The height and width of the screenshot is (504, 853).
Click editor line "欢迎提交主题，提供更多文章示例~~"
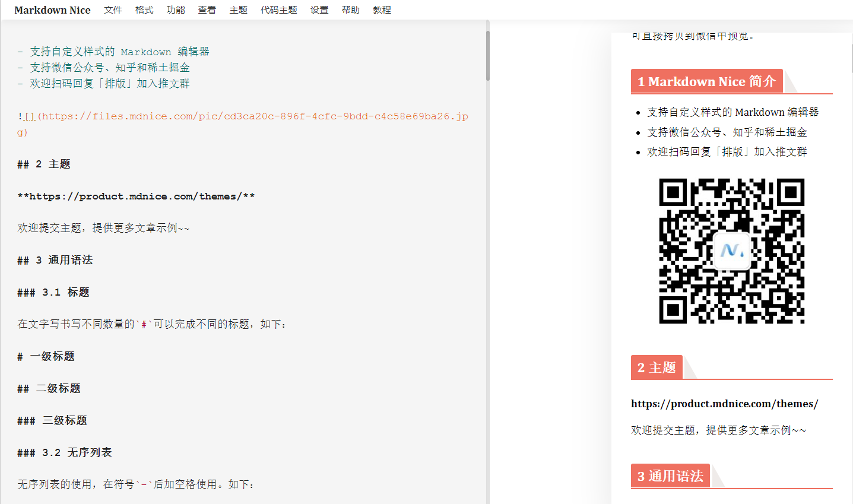[103, 229]
